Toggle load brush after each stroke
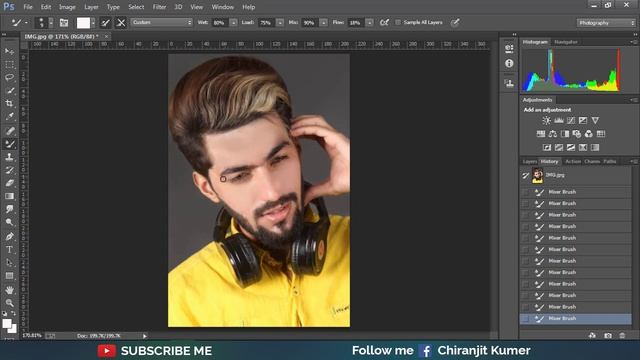The image size is (640, 360). tap(105, 23)
